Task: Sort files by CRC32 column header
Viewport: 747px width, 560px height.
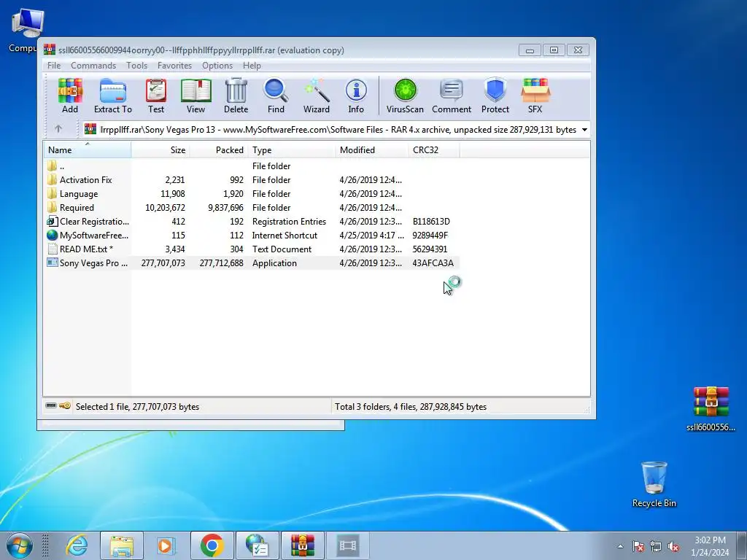Action: point(433,149)
